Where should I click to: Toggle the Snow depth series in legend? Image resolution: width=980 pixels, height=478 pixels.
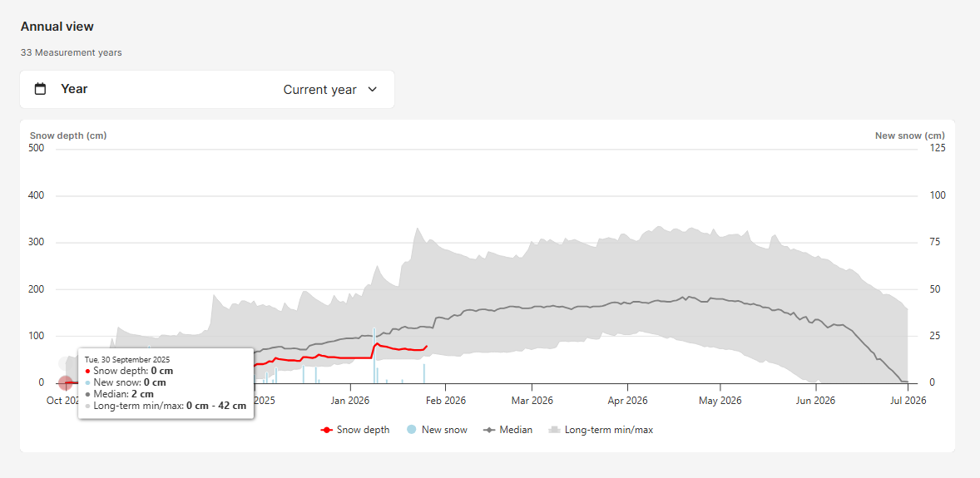pos(363,430)
